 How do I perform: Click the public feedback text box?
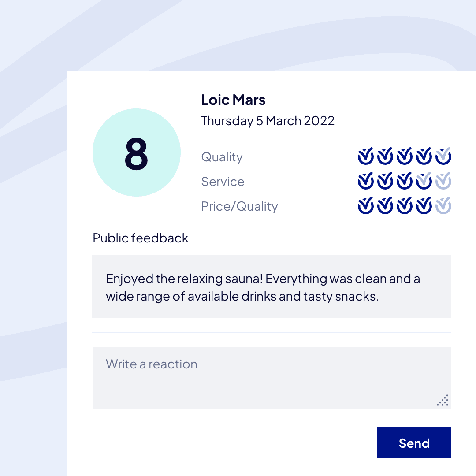[271, 286]
